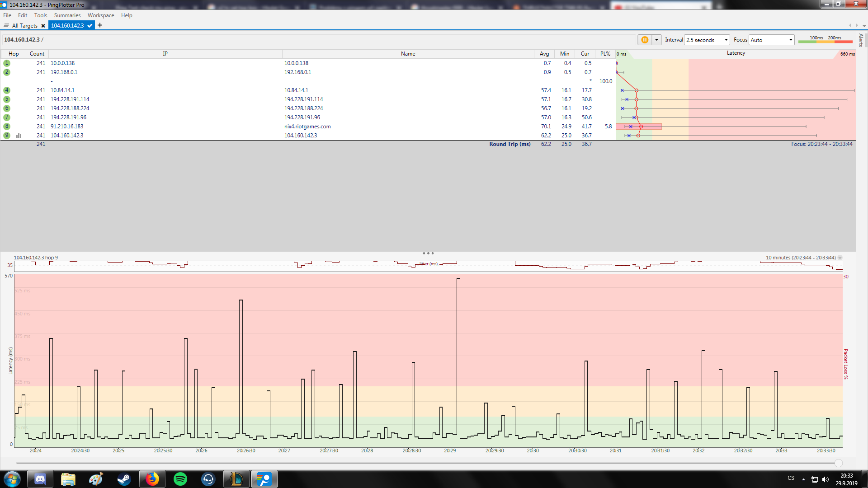Open the Summaries menu
Screen dimensions: 868x488
(x=67, y=15)
